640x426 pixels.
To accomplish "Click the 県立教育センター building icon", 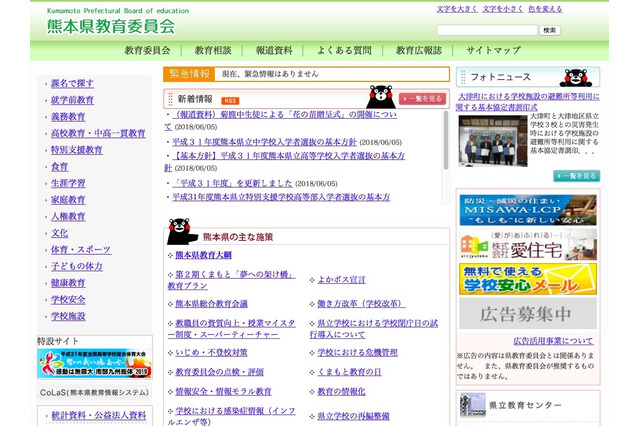I will click(473, 404).
